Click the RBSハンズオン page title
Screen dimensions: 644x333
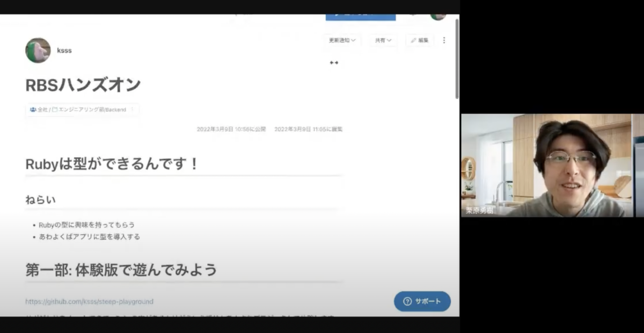[83, 85]
